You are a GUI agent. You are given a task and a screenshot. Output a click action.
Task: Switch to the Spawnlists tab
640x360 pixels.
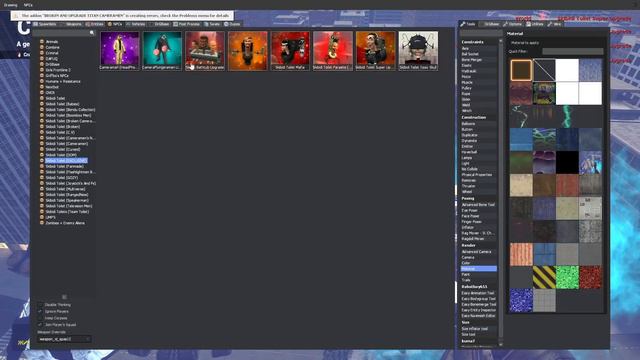45,24
